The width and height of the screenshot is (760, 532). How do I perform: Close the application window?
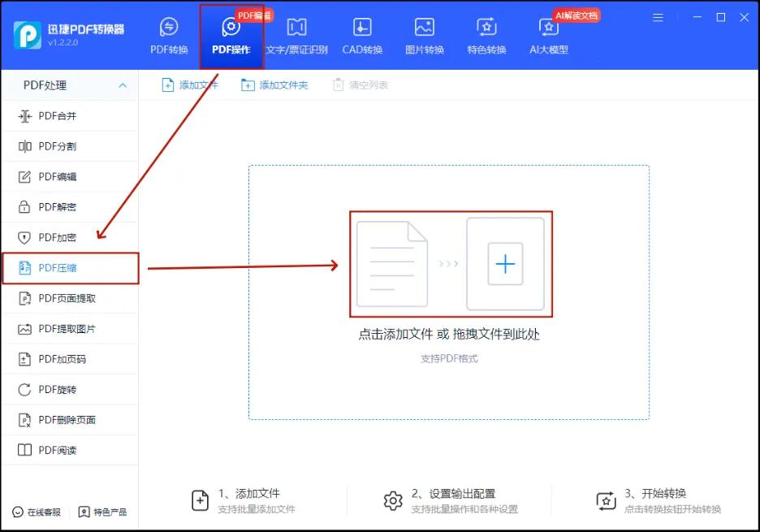[x=745, y=17]
